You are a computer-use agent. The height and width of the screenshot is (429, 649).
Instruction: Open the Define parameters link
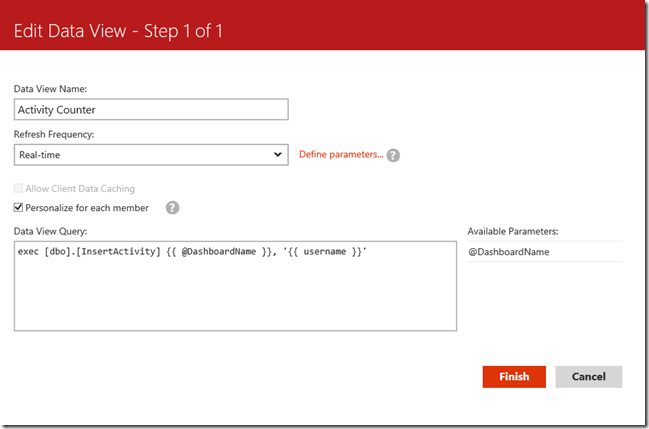[x=340, y=155]
